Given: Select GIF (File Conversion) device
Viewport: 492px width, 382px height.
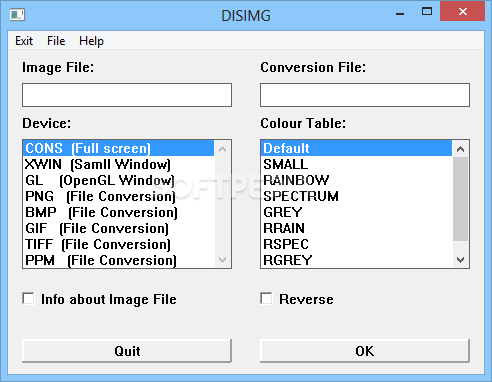Looking at the screenshot, I should point(118,228).
